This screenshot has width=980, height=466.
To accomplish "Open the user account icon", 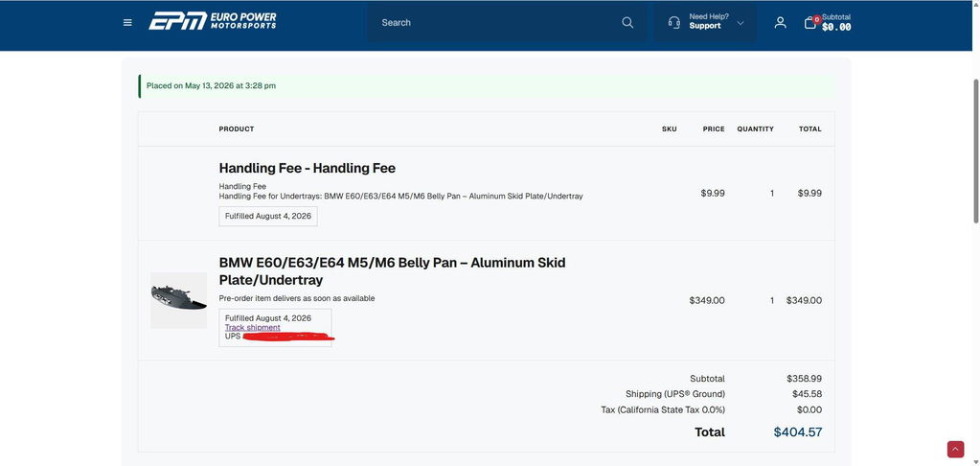I will click(780, 22).
